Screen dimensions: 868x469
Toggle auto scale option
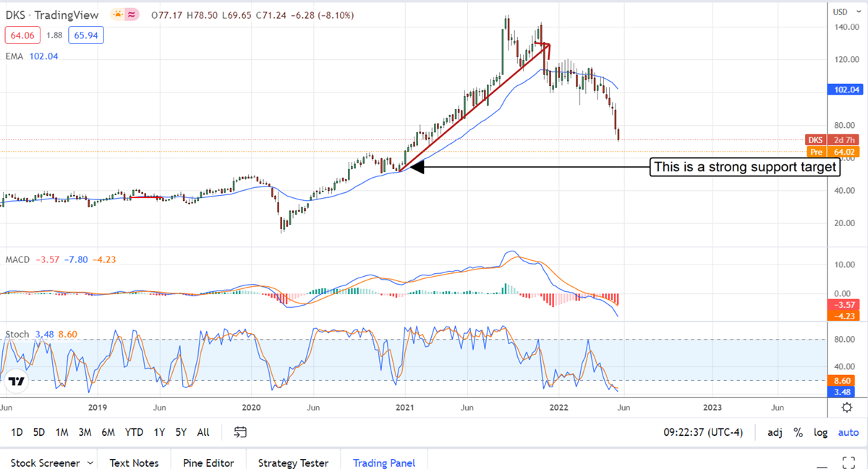coord(848,432)
